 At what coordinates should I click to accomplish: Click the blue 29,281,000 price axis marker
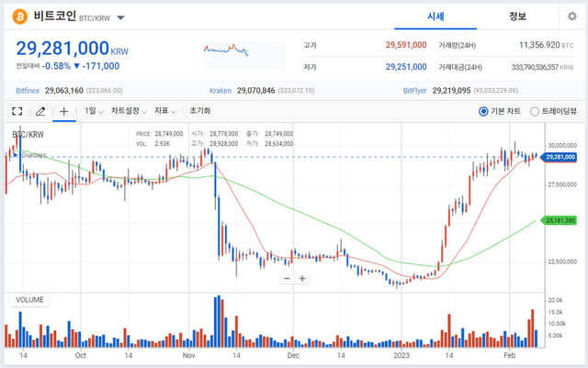[x=558, y=157]
